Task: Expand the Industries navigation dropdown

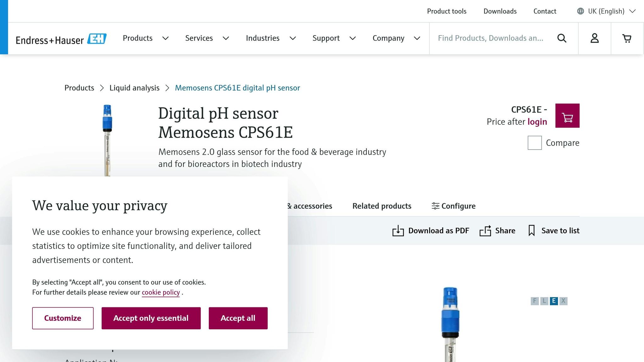Action: pyautogui.click(x=263, y=38)
